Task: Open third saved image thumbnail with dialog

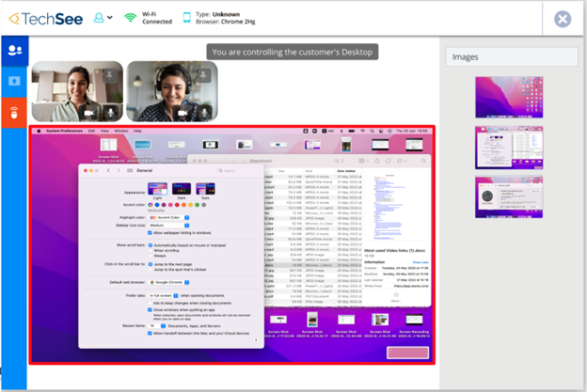Action: (x=509, y=197)
